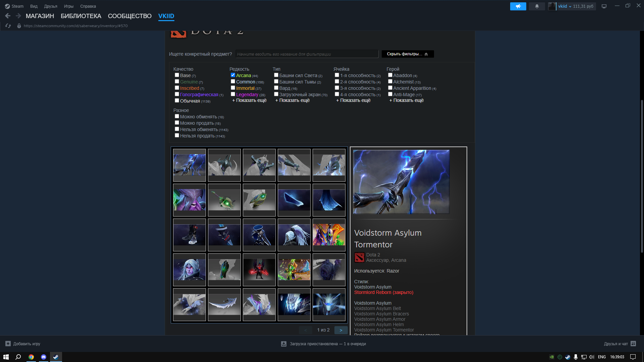Go to next inventory page arrow

point(341,330)
